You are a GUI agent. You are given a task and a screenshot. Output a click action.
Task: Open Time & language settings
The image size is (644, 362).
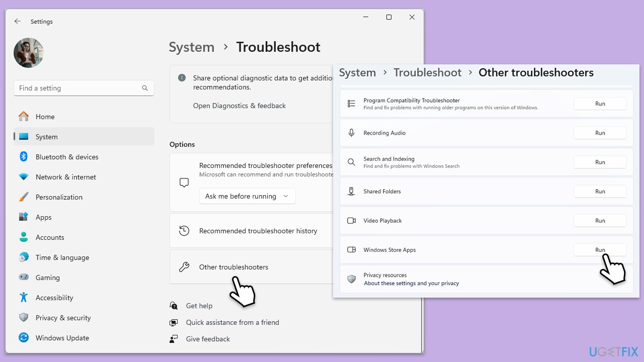(84, 257)
